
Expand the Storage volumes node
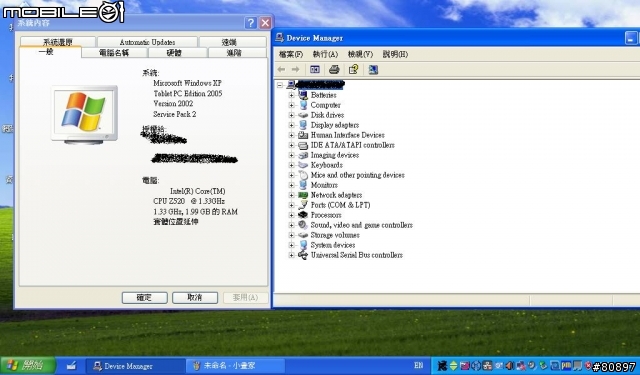[x=291, y=235]
